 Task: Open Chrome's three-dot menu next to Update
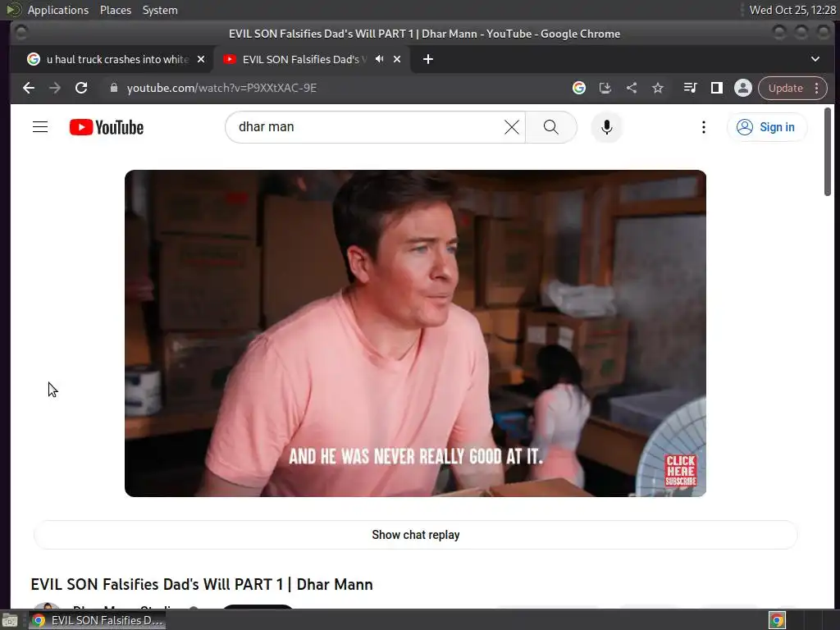pyautogui.click(x=816, y=88)
